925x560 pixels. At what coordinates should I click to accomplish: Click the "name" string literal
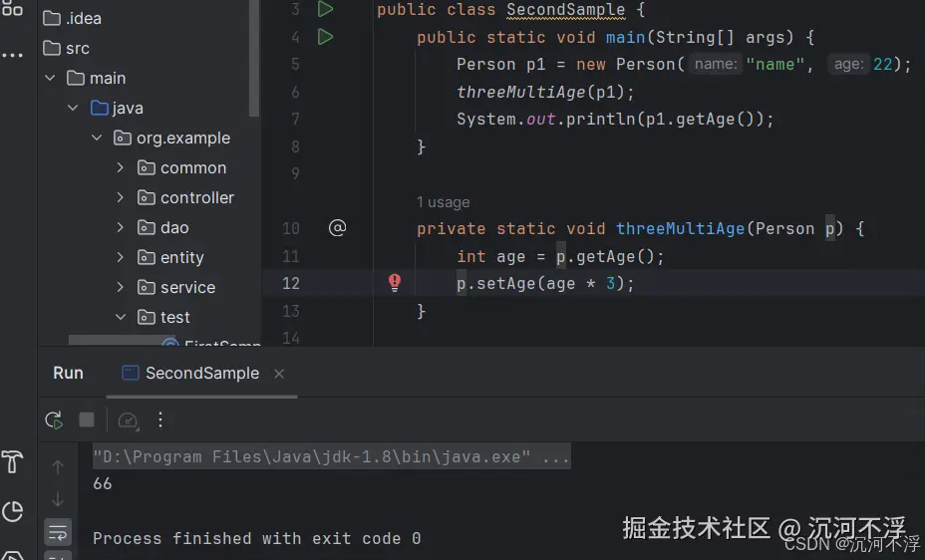tap(775, 64)
